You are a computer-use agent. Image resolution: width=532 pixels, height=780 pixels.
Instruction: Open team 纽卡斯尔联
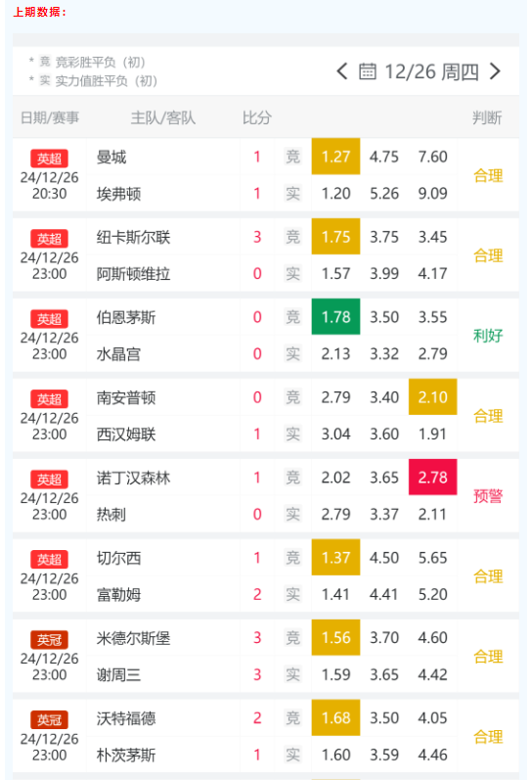point(133,237)
